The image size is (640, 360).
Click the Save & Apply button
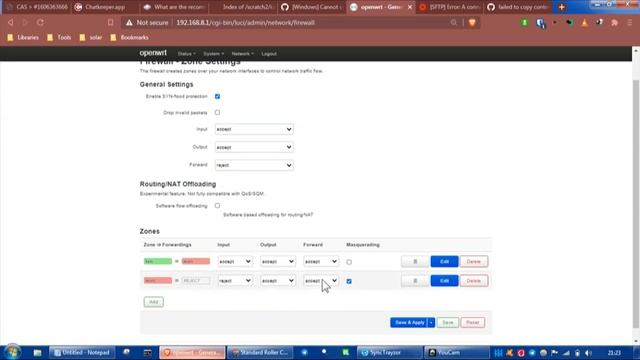pos(409,322)
